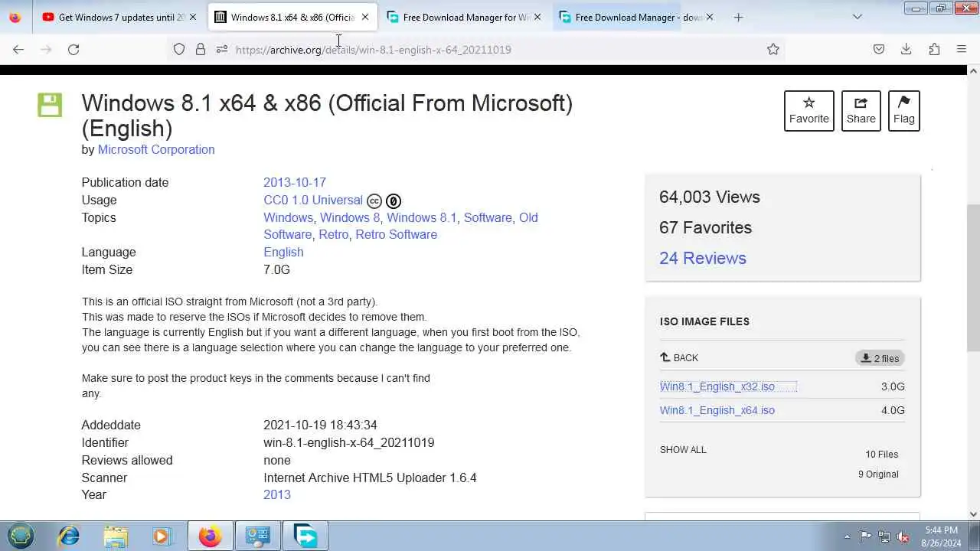Bookmark this page with the star icon

[773, 49]
